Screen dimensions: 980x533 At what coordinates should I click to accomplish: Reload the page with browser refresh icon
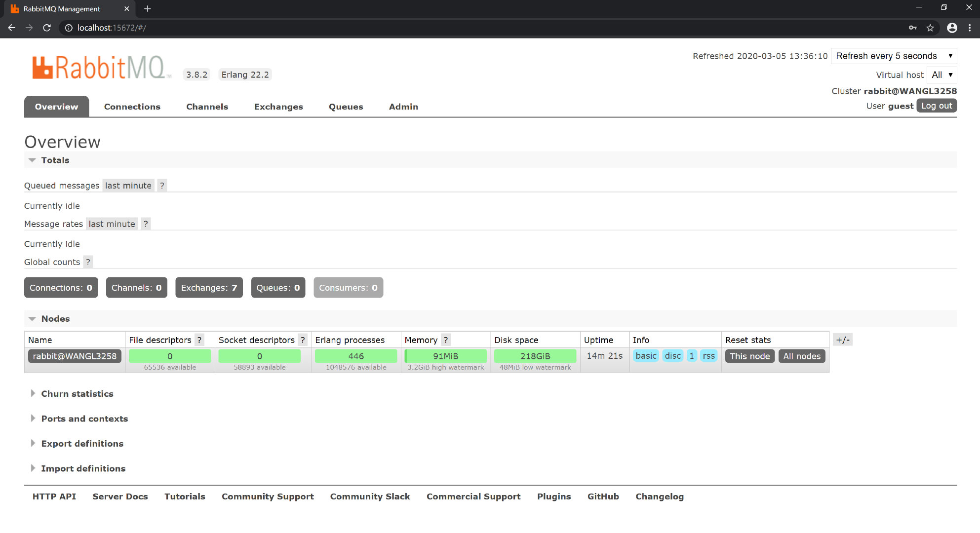(47, 28)
